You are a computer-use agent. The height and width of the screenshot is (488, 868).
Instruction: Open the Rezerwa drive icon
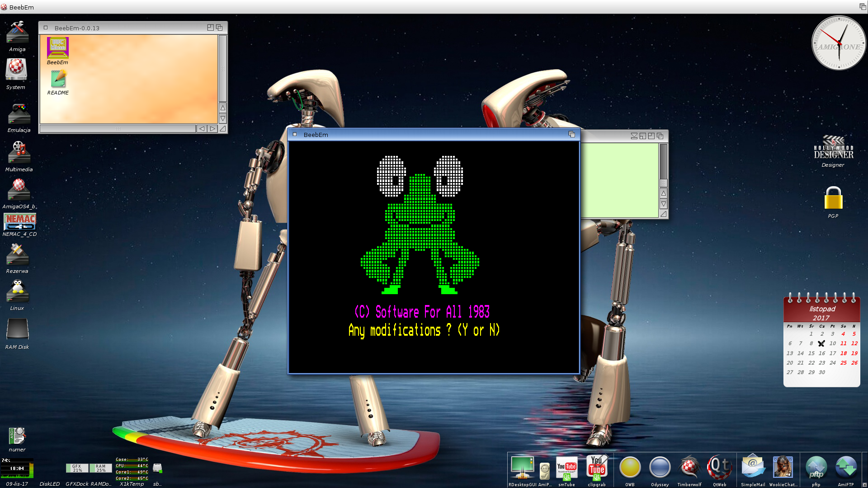click(17, 254)
